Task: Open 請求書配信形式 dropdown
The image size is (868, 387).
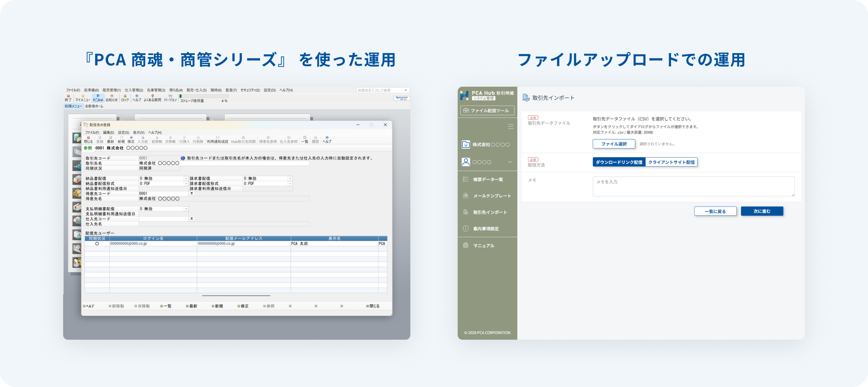Action: click(x=290, y=184)
